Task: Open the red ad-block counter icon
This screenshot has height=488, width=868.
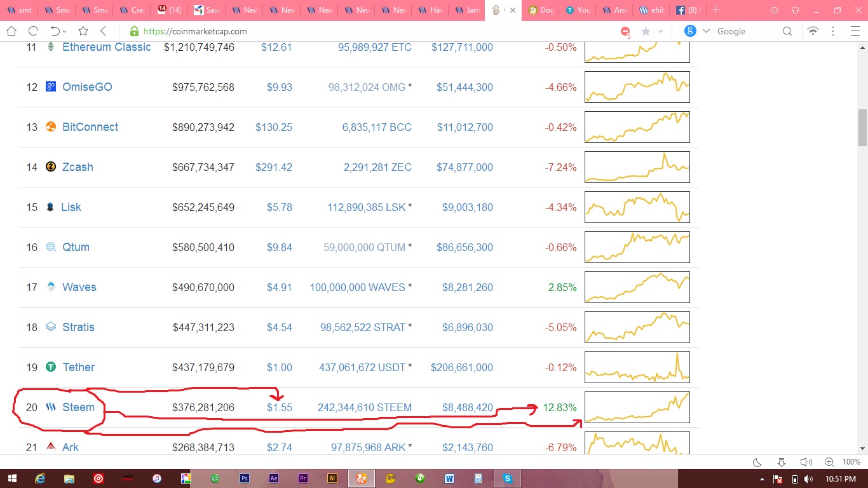Action: [x=625, y=32]
